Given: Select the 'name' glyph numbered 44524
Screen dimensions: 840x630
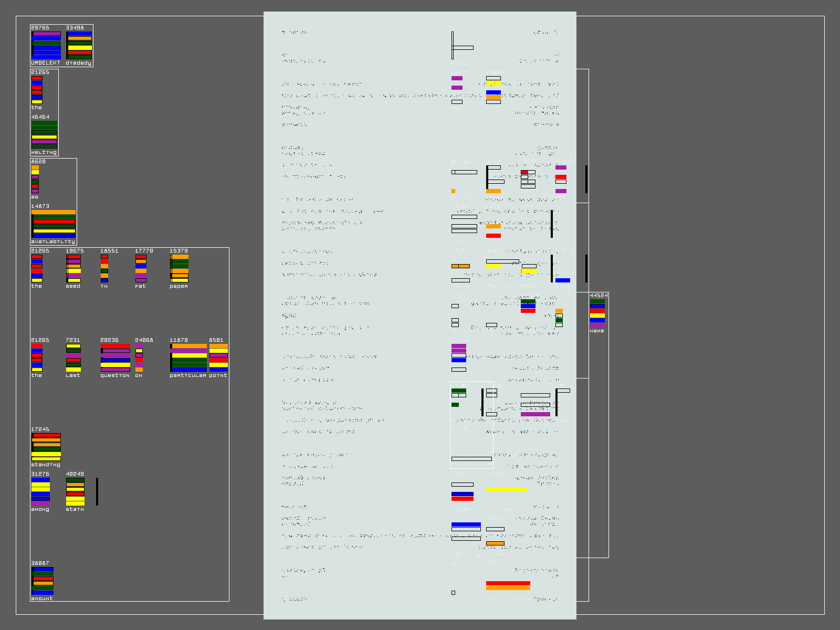Looking at the screenshot, I should [x=597, y=313].
